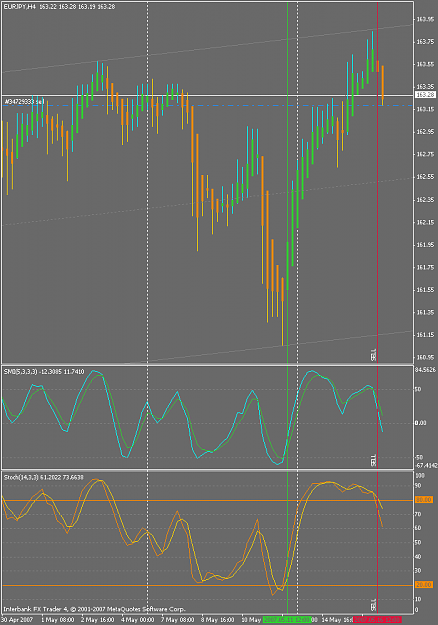Image resolution: width=438 pixels, height=625 pixels.
Task: Click the 161.35 price scale label
Action: pos(425,312)
